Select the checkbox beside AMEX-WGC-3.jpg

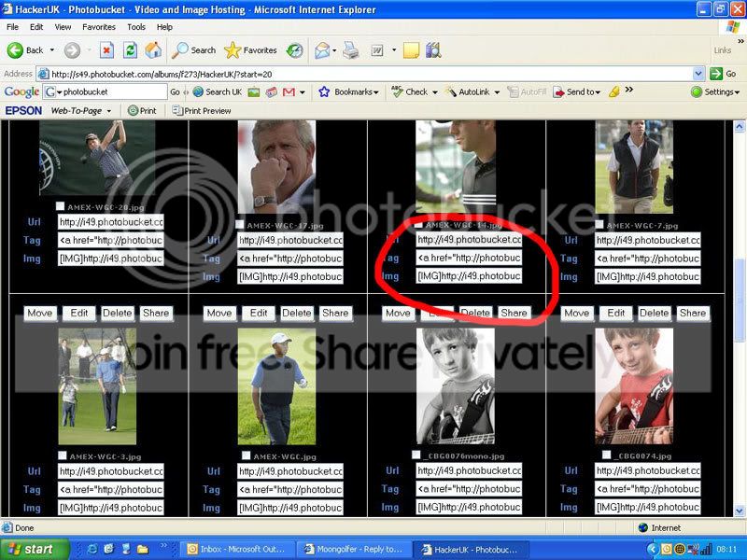61,455
